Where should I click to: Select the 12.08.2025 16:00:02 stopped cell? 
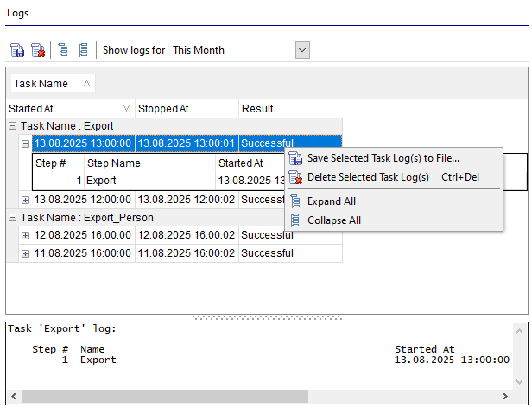click(187, 235)
